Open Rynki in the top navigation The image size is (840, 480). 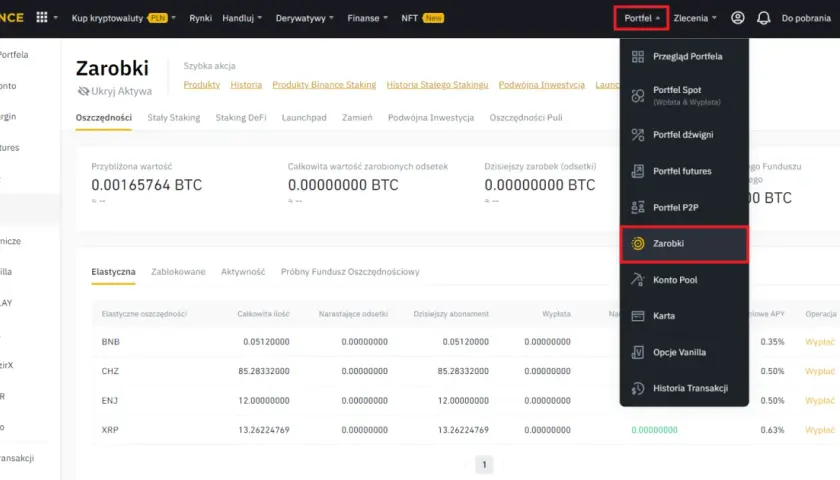pos(200,18)
